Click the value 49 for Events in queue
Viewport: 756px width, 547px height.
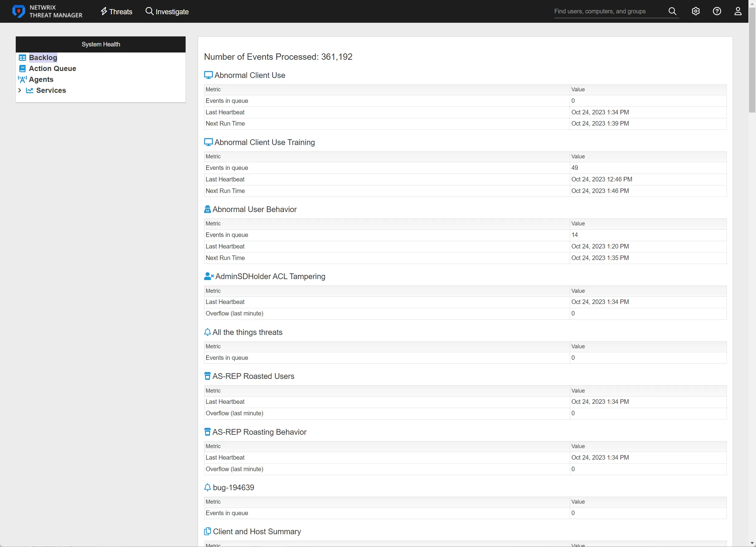point(575,168)
